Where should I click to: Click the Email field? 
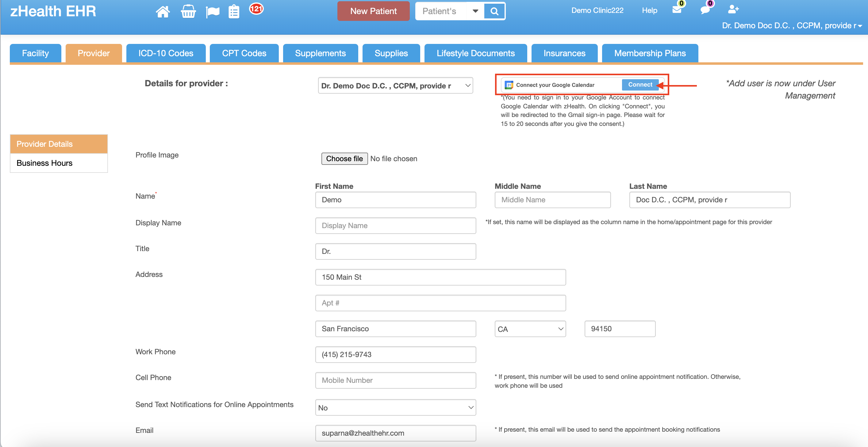pos(396,433)
